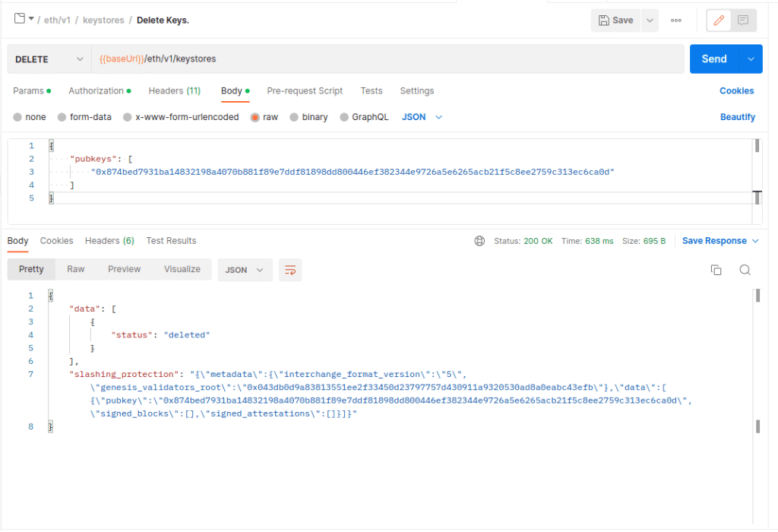Click the globe network info icon
This screenshot has height=532, width=778.
pos(479,240)
